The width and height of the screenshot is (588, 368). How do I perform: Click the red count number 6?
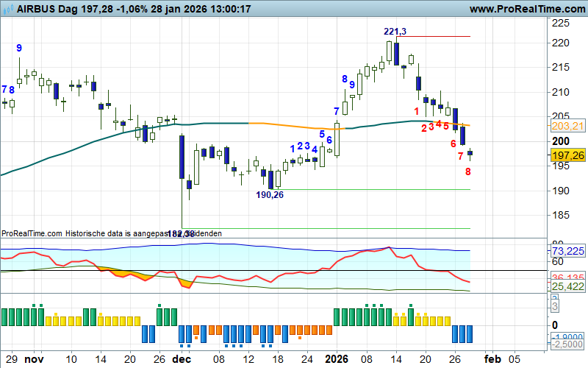coord(453,144)
